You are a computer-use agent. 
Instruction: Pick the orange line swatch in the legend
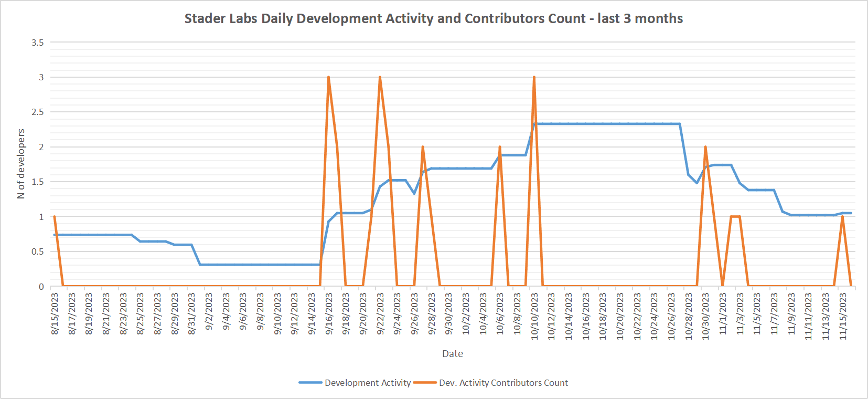(425, 383)
